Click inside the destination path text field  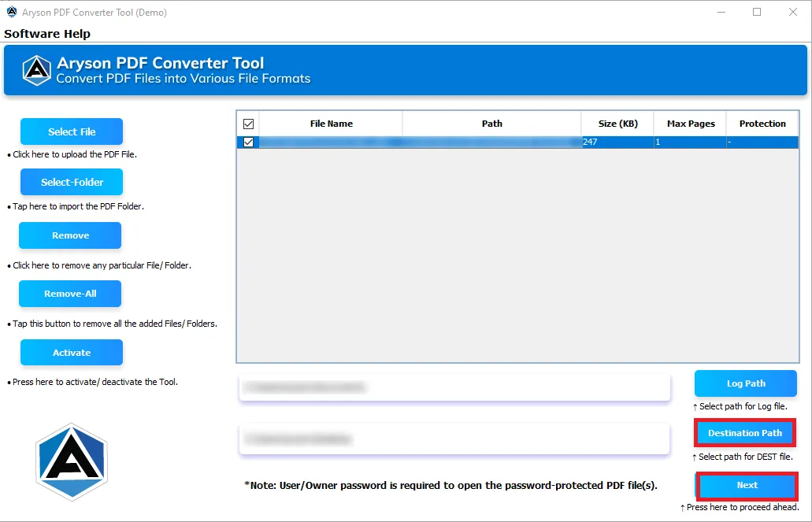pyautogui.click(x=454, y=439)
